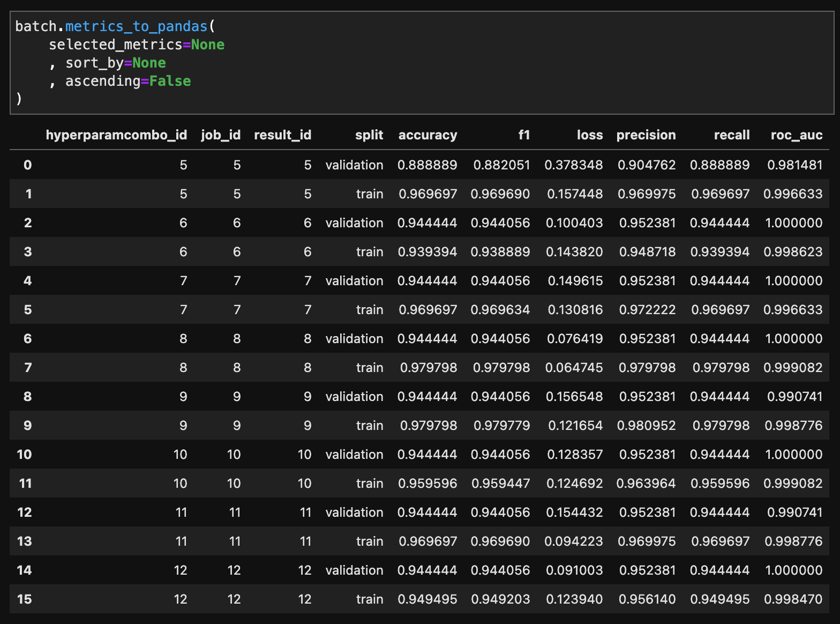Select the precision value 0.980952
The width and height of the screenshot is (840, 624).
(646, 426)
